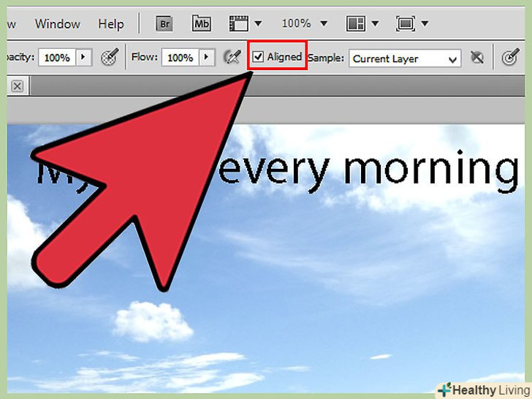Screen dimensions: 532x399
Task: Launch Mini Bridge with Mb icon
Action: [x=202, y=23]
